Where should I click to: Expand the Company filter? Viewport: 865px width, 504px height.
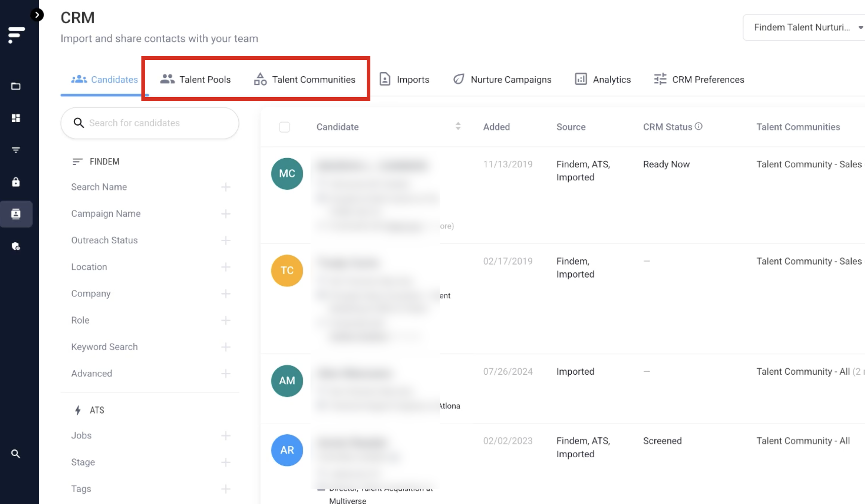tap(226, 294)
